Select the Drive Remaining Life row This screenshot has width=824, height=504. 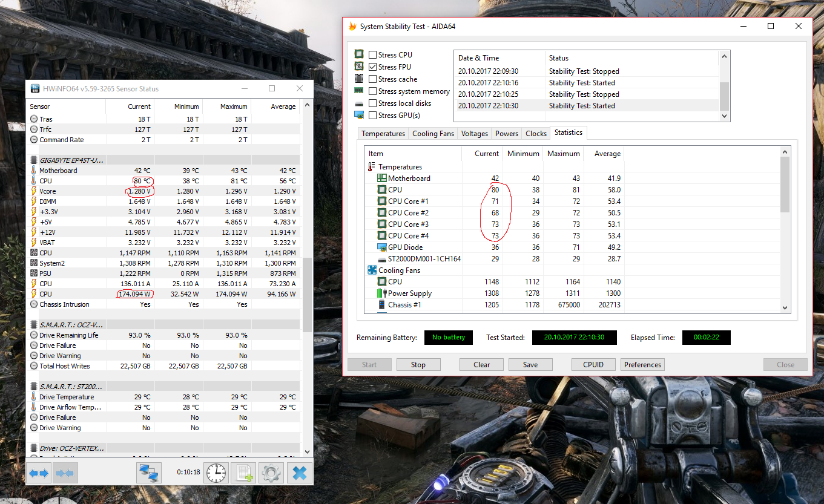coord(165,335)
